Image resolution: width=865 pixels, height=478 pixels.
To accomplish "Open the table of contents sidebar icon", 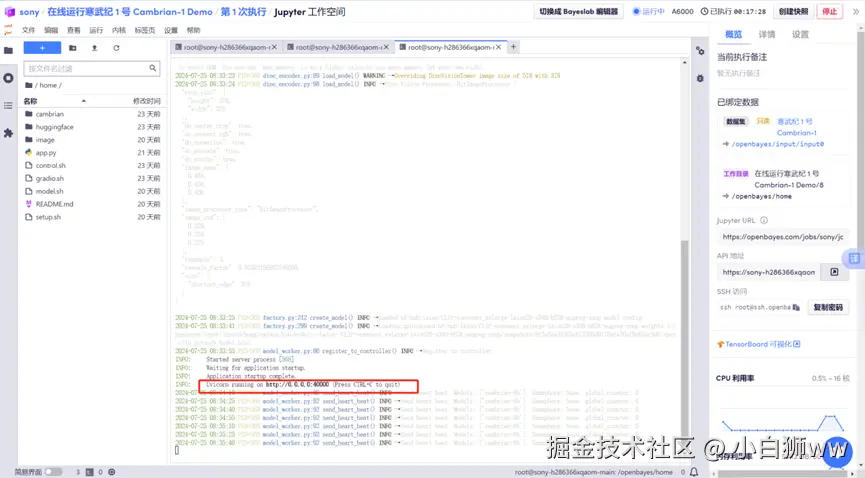I will coord(8,105).
